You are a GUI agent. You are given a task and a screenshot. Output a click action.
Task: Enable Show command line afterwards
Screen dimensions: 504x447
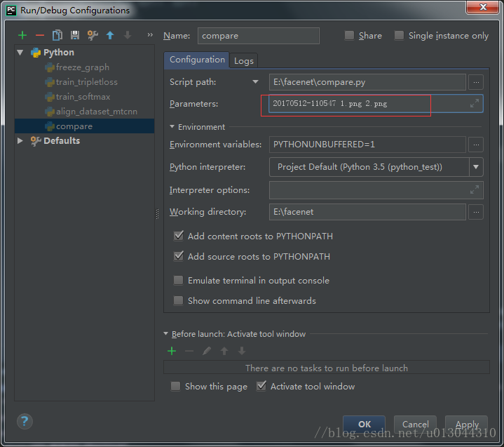(x=178, y=300)
